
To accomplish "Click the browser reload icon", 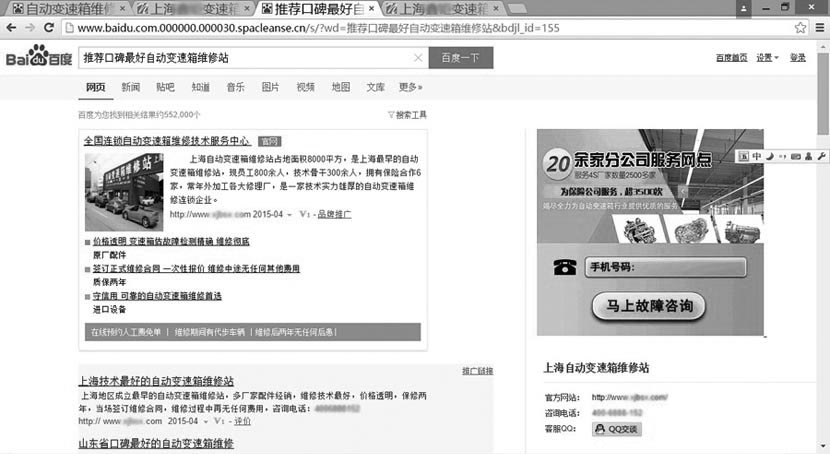I will click(x=50, y=28).
